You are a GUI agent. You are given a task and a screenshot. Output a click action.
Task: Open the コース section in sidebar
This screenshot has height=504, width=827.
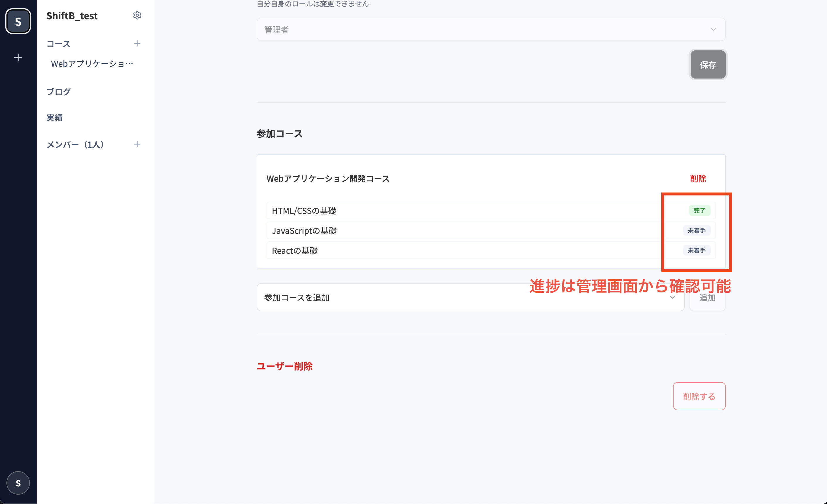point(58,44)
